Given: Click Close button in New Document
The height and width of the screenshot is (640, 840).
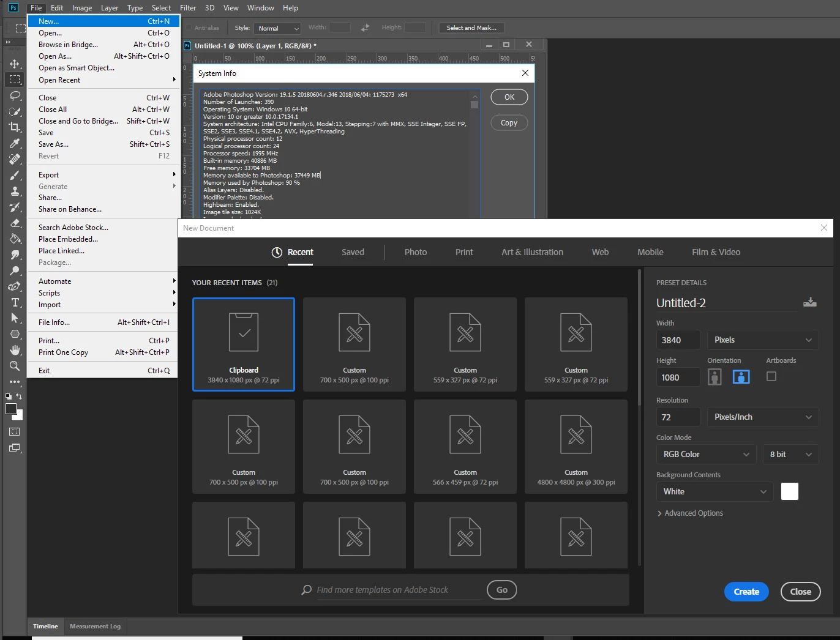Looking at the screenshot, I should (x=800, y=592).
